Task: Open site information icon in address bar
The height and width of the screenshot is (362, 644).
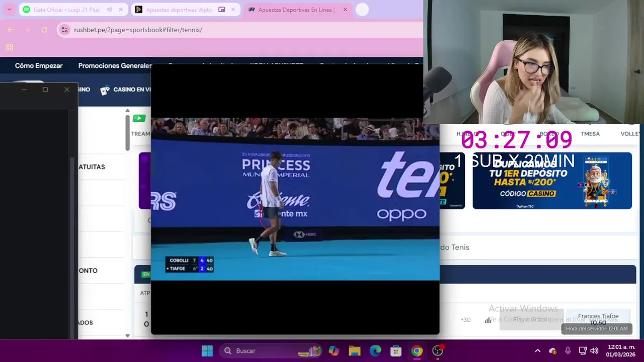Action: (64, 30)
